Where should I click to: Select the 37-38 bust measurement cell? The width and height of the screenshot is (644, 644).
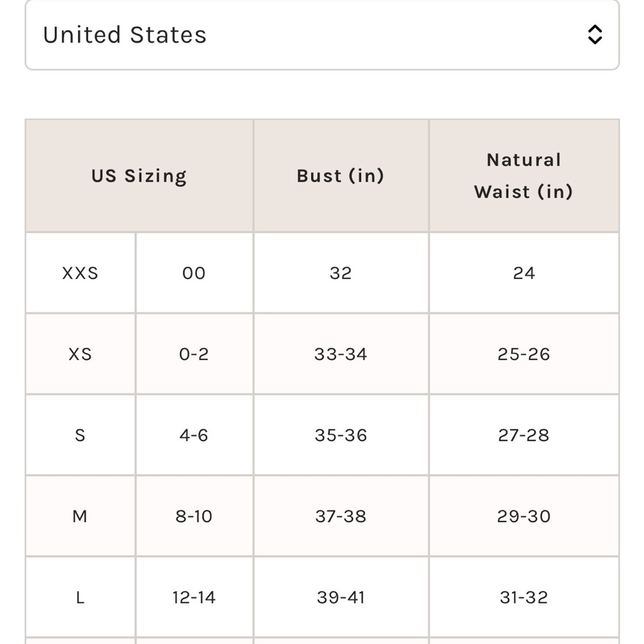[x=341, y=516]
